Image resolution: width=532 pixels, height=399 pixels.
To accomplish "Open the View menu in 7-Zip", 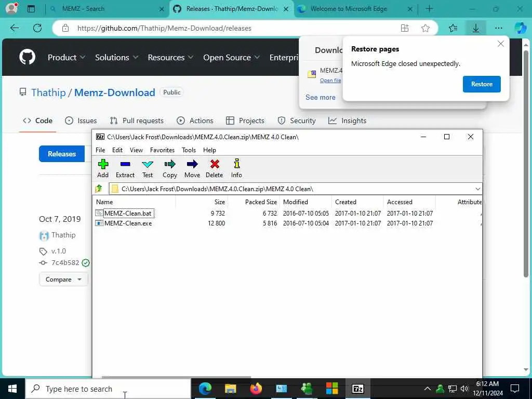I will 136,150.
